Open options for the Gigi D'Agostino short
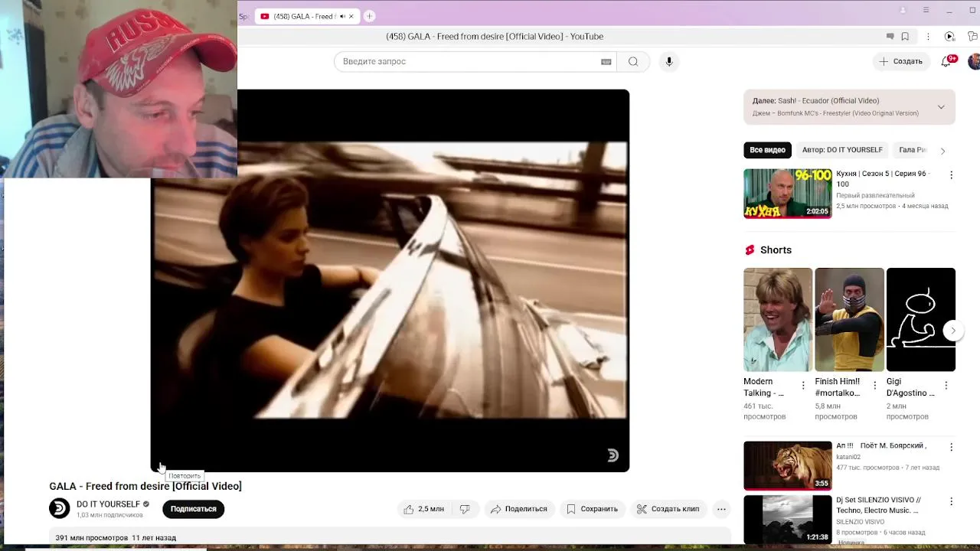The image size is (980, 551). point(946,386)
